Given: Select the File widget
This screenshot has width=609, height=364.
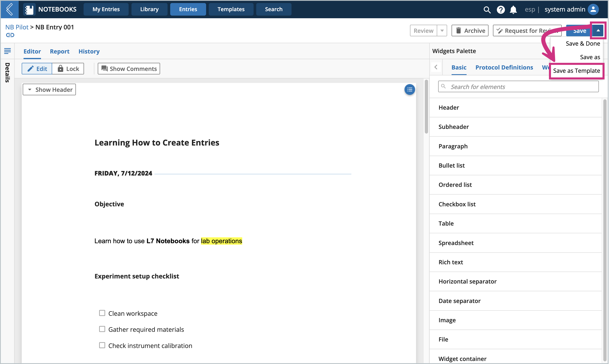Looking at the screenshot, I should click(x=515, y=339).
